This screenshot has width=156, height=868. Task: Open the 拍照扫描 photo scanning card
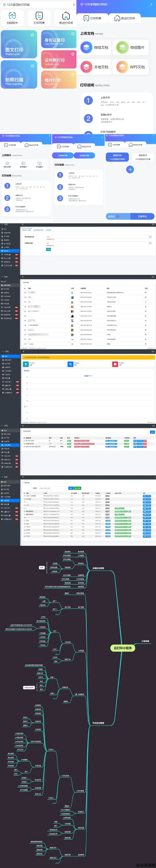pyautogui.click(x=19, y=75)
